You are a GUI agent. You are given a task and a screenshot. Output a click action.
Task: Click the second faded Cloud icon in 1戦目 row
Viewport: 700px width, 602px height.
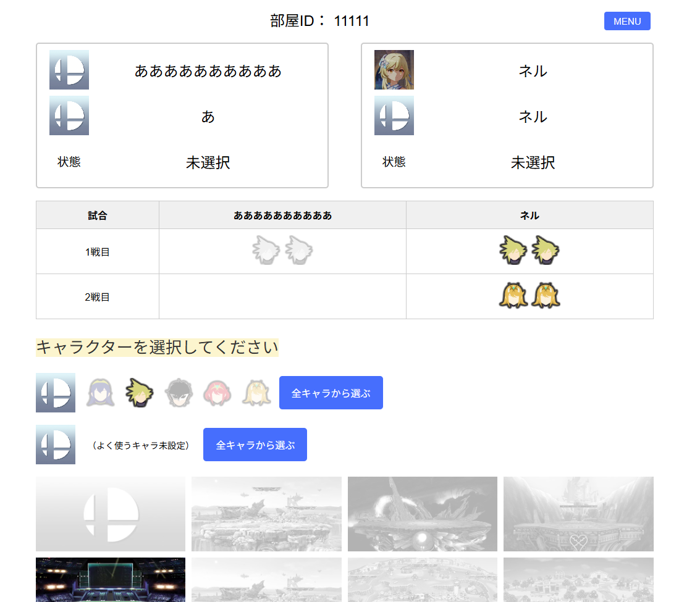299,250
